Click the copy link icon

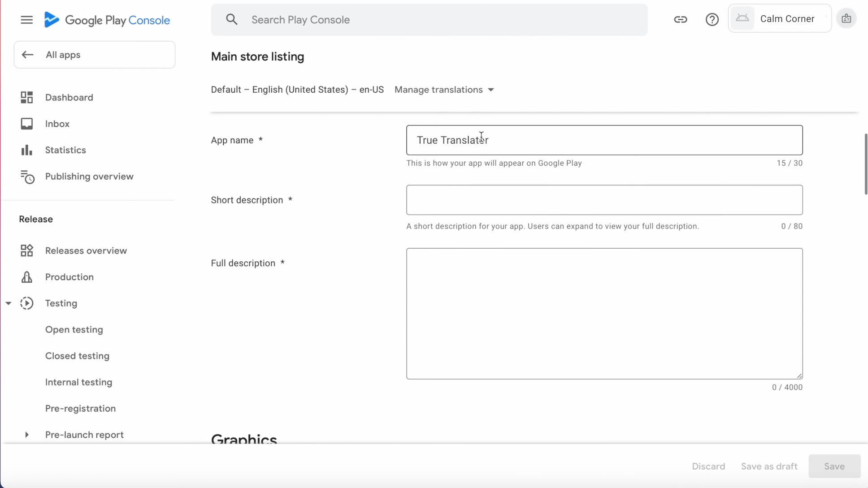pos(680,19)
